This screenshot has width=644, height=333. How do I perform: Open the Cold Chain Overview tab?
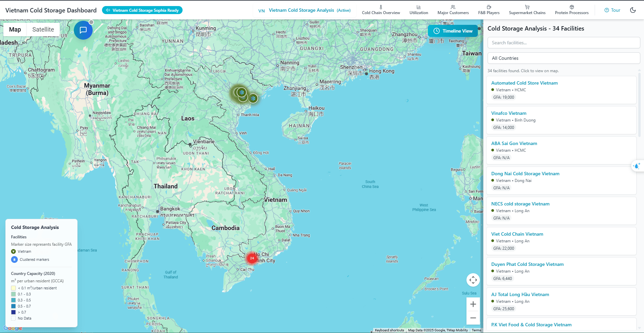pyautogui.click(x=381, y=10)
